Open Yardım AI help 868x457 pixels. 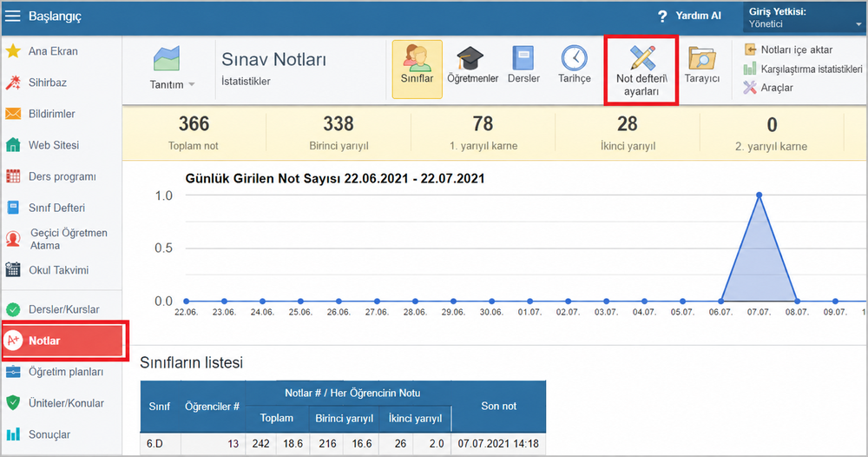point(689,16)
